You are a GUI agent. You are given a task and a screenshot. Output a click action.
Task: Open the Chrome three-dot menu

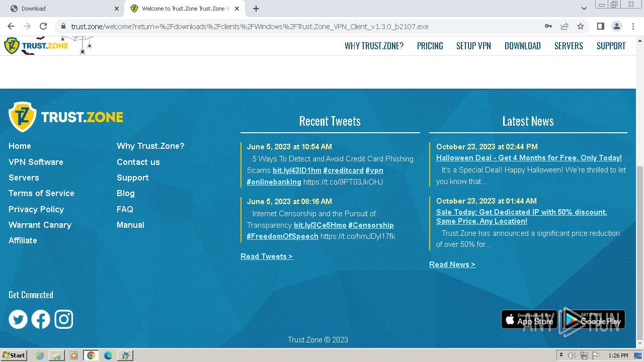(x=633, y=26)
